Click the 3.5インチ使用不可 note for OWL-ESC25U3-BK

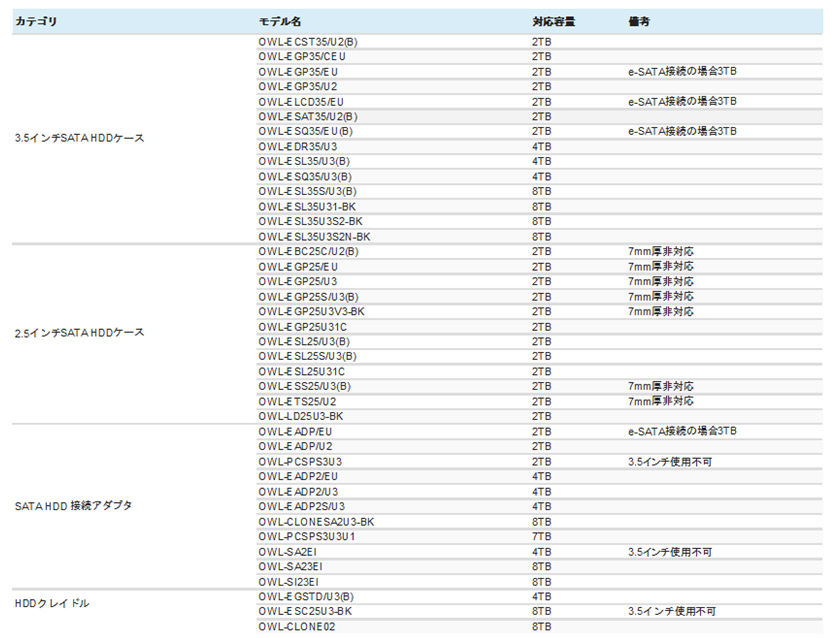[x=672, y=611]
